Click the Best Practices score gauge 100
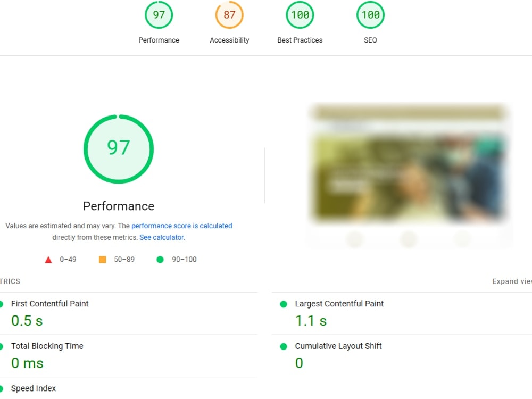This screenshot has width=532, height=399. [300, 15]
